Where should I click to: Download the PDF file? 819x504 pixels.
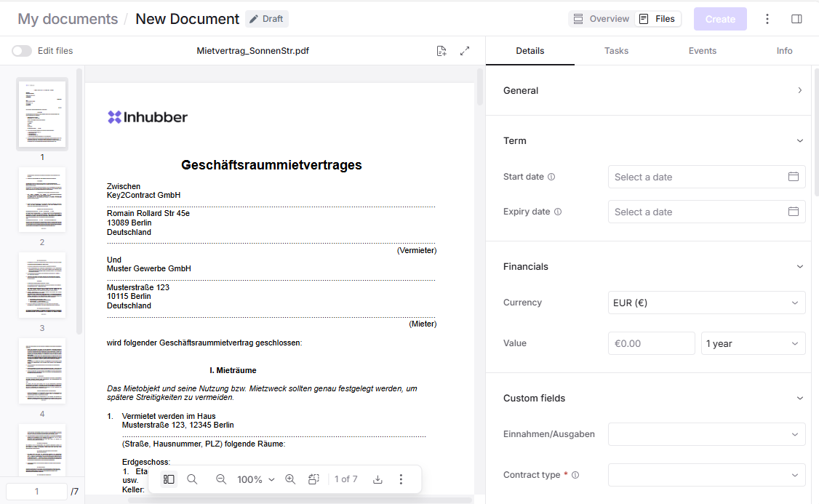(x=377, y=479)
